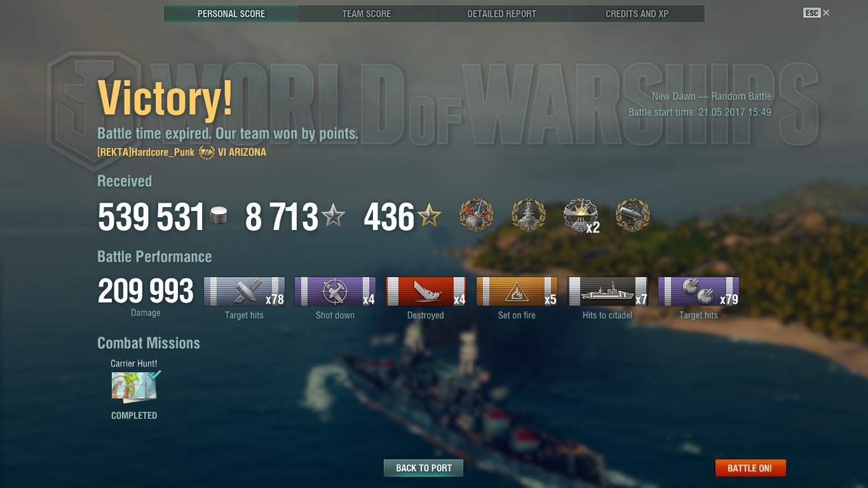The height and width of the screenshot is (488, 868).
Task: Click the first achievement medal with red arrows
Action: coord(477,215)
